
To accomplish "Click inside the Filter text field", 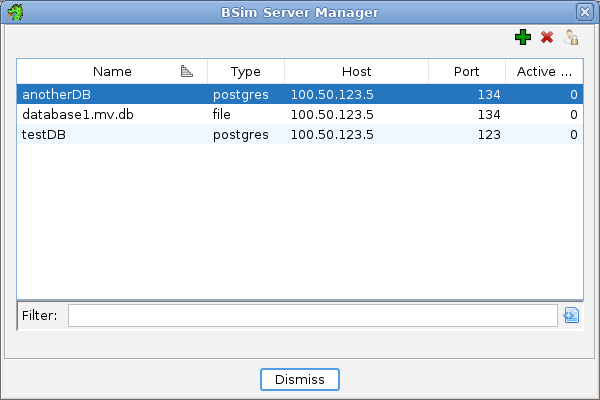I will [312, 316].
